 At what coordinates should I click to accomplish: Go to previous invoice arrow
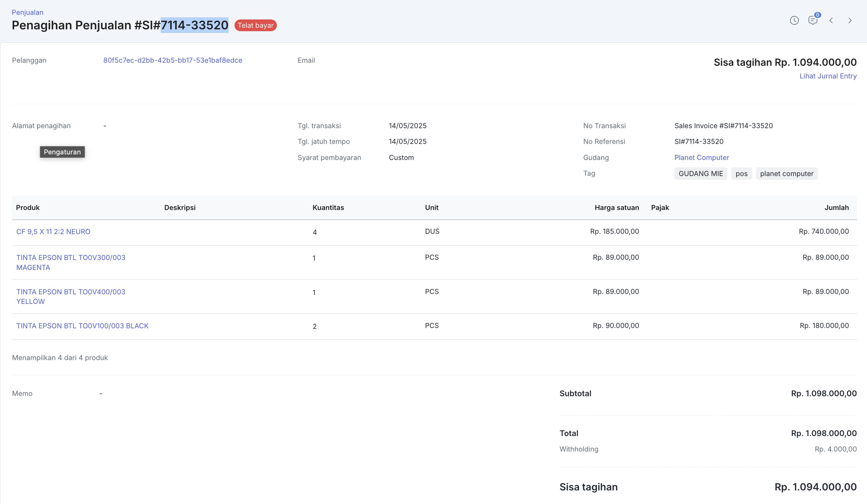[831, 21]
